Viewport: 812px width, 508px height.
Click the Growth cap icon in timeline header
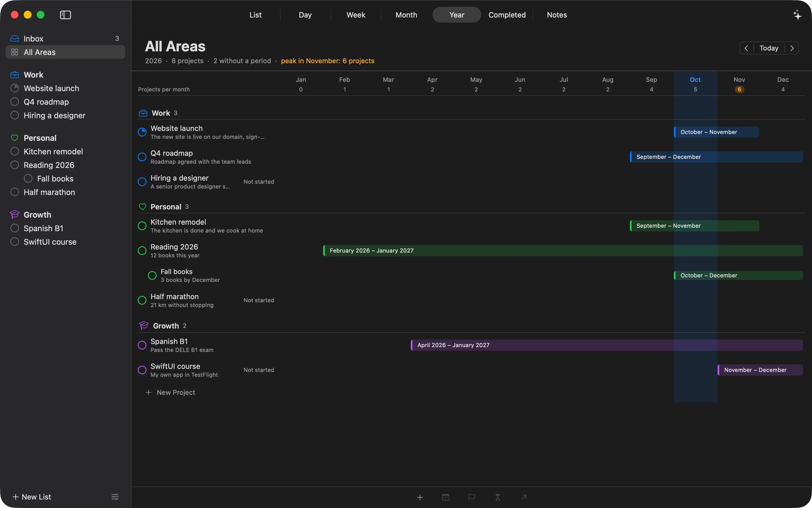(x=144, y=325)
